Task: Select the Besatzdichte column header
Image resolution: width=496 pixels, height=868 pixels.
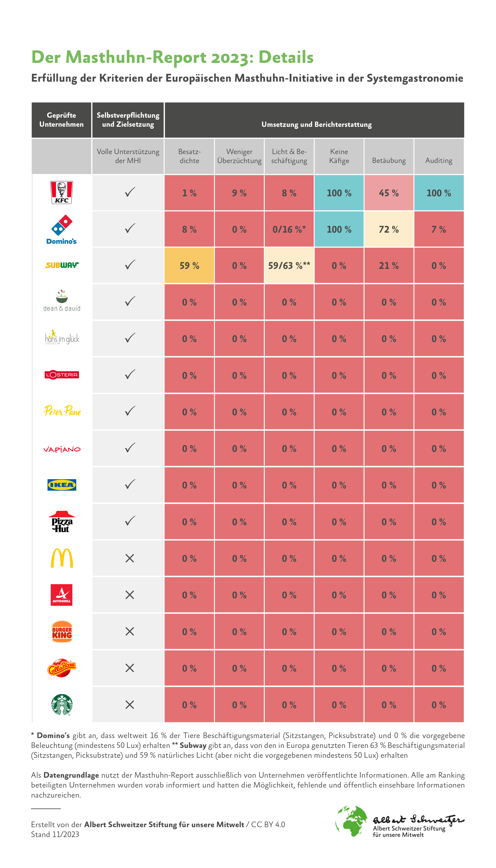Action: 189,156
